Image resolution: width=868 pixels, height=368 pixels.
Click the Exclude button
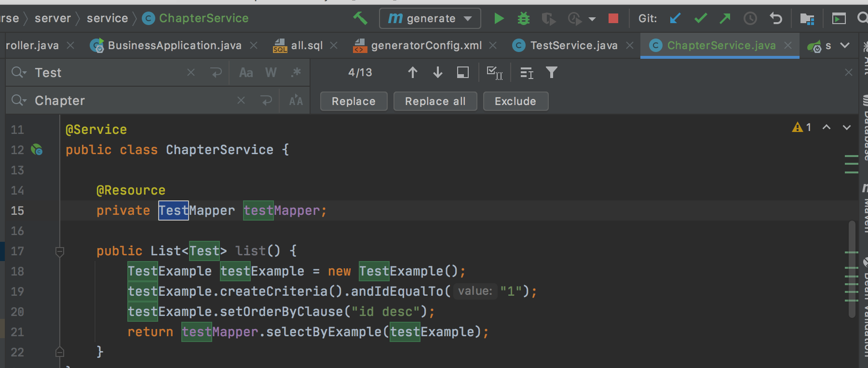pos(515,101)
